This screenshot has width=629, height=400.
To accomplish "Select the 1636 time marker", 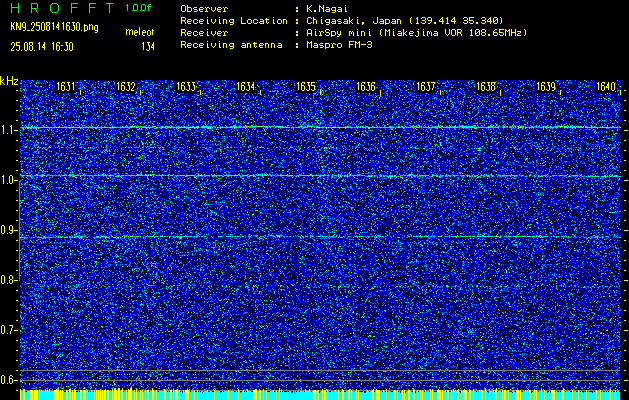I will (x=366, y=87).
